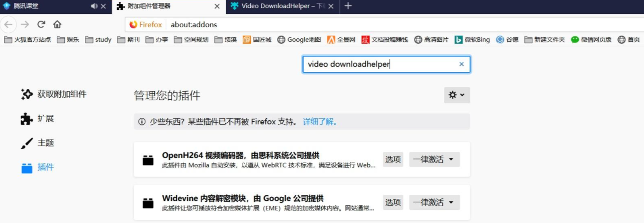This screenshot has width=644, height=223.
Task: Go forward with the forward arrow
Action: [25, 24]
